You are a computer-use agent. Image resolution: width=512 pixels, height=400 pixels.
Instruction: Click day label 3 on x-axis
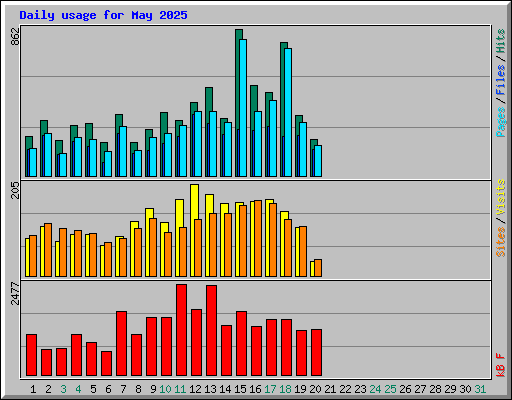[x=63, y=389]
